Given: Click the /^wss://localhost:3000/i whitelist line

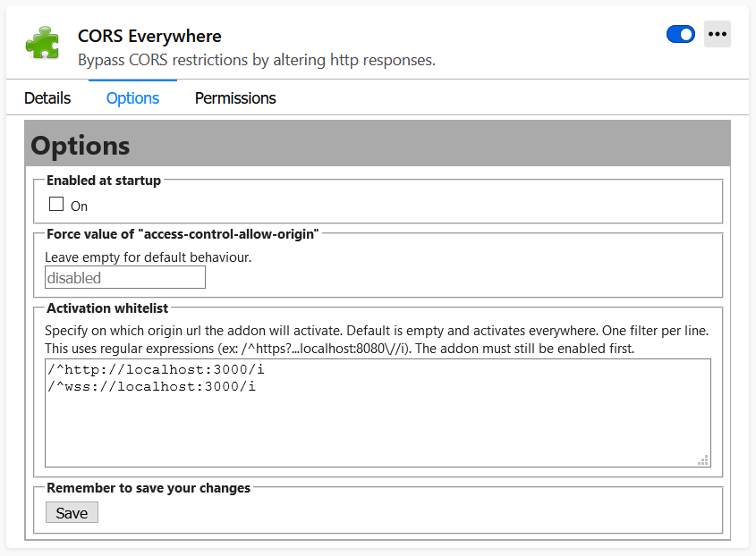Looking at the screenshot, I should 152,386.
